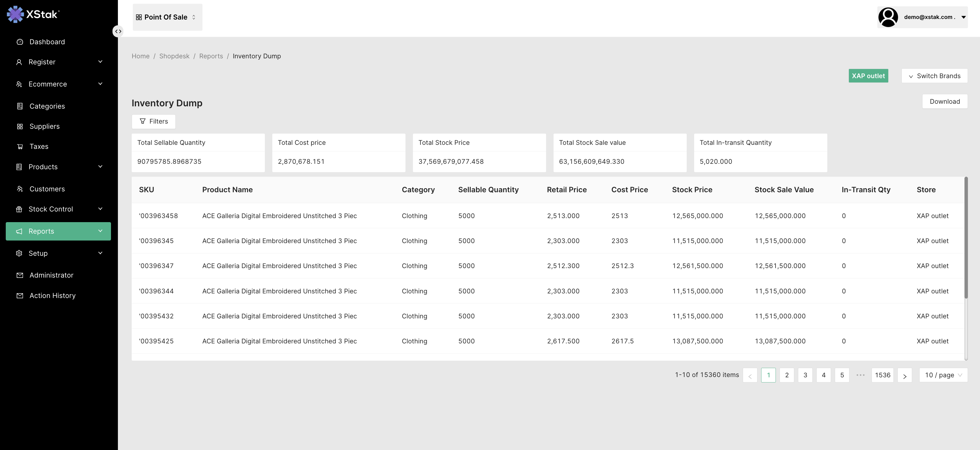Click the Dashboard gauge icon
This screenshot has height=450, width=980.
click(20, 42)
